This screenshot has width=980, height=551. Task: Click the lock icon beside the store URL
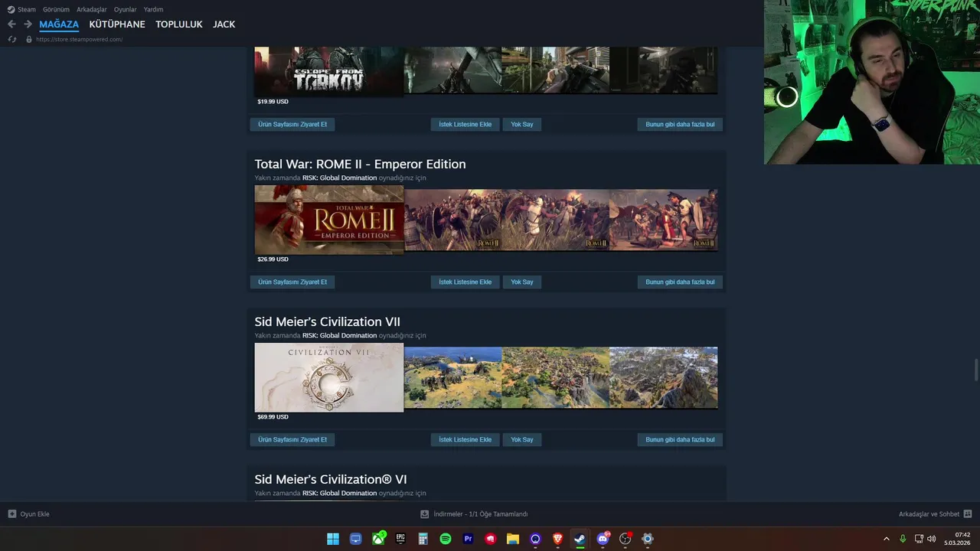point(29,39)
